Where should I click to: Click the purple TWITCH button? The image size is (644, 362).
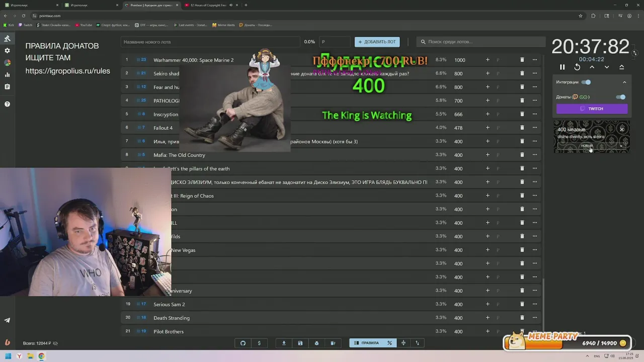[x=592, y=109]
